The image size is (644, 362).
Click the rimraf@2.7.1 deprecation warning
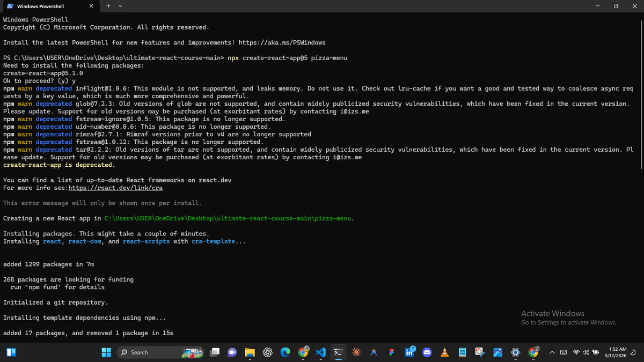(157, 135)
